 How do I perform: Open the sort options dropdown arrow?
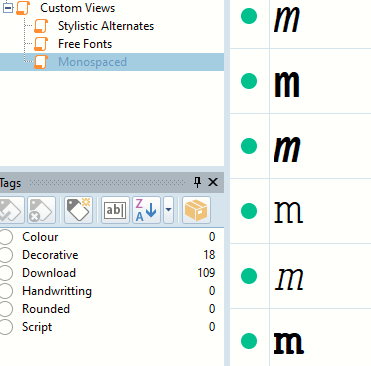click(168, 210)
